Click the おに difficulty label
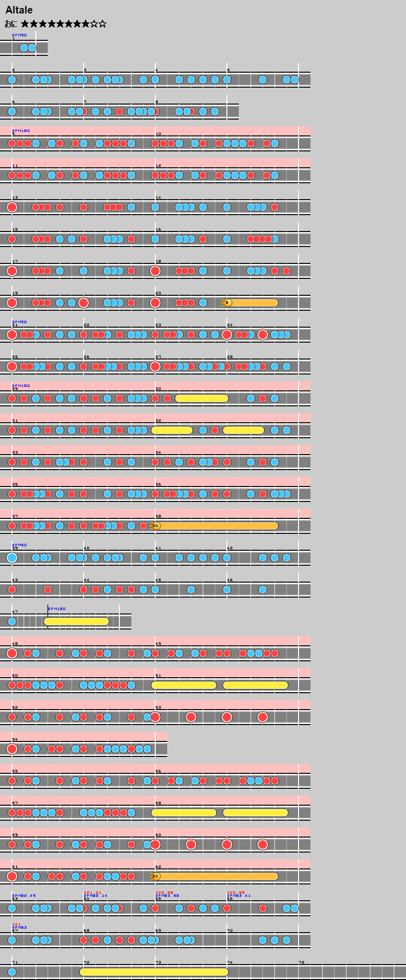 [x=10, y=24]
